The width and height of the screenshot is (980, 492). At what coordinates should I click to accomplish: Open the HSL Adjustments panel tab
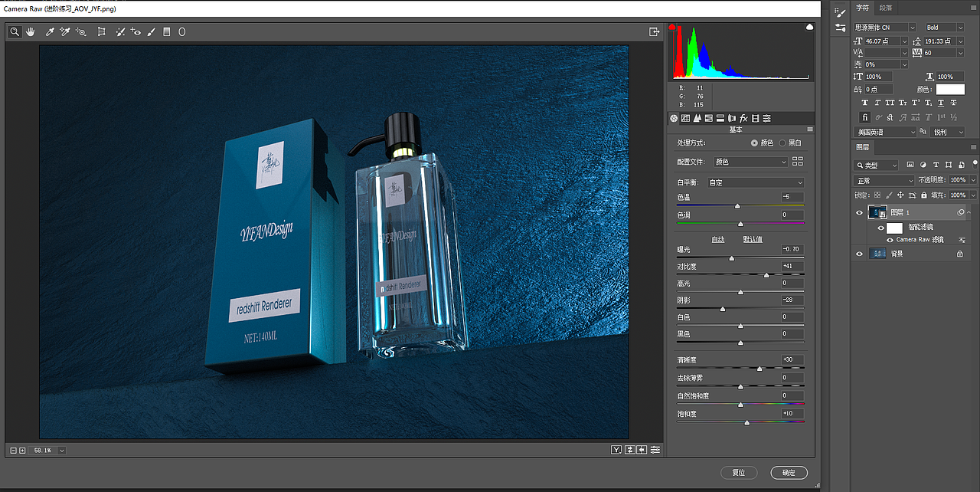(x=708, y=118)
